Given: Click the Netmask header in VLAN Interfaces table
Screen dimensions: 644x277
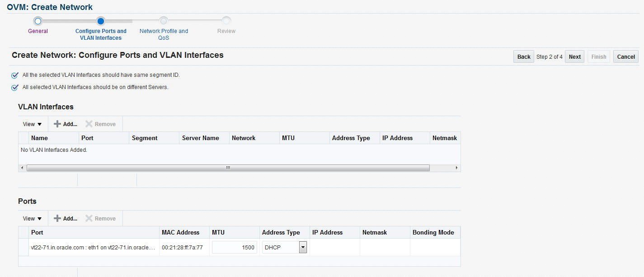Looking at the screenshot, I should pos(445,138).
